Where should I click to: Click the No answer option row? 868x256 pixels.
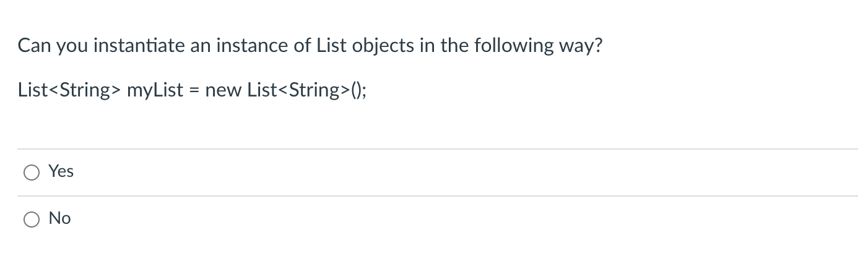click(438, 220)
